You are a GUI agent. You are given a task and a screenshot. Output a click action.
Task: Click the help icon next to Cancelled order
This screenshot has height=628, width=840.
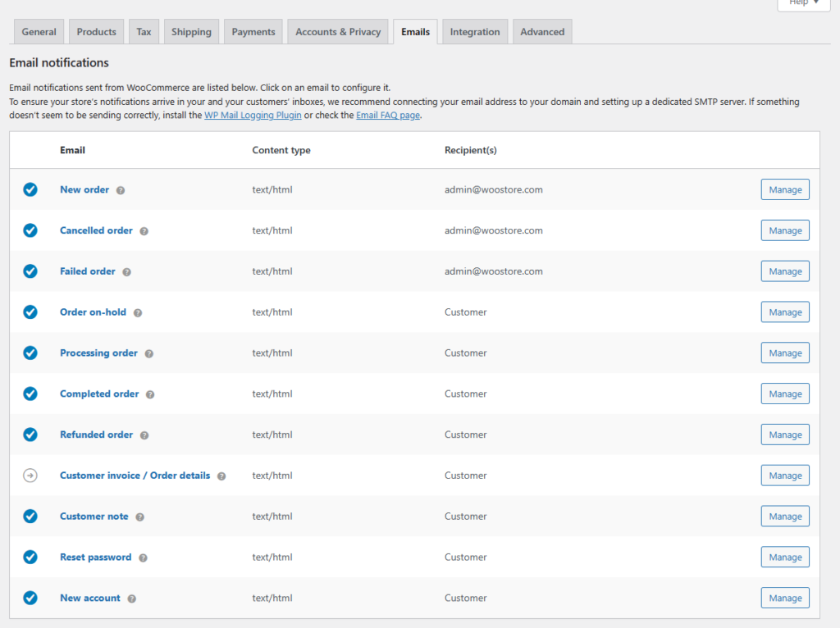(x=144, y=231)
